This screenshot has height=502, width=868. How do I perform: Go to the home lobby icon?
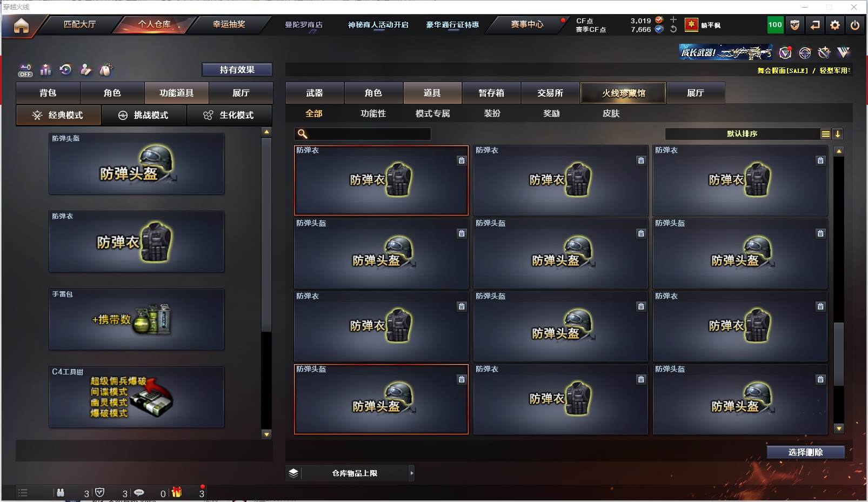(x=21, y=25)
